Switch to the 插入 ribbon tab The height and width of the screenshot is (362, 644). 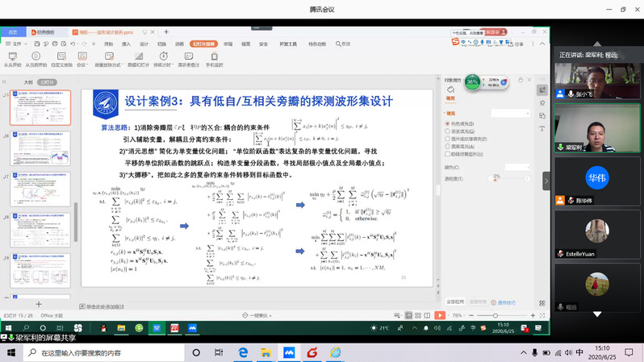point(126,44)
